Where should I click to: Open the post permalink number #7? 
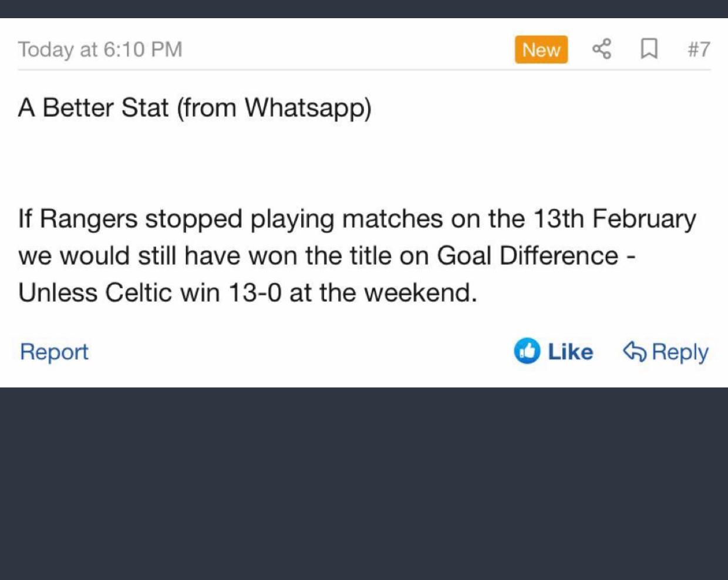699,49
